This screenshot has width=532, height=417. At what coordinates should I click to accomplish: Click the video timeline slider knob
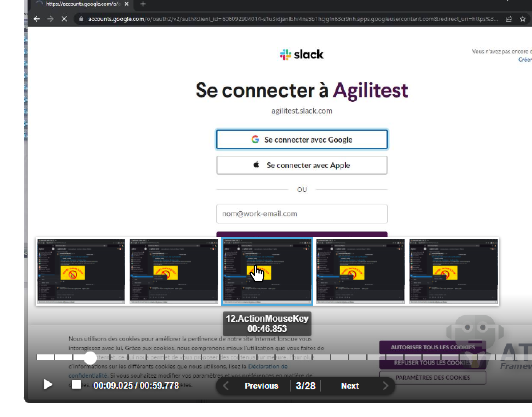90,358
